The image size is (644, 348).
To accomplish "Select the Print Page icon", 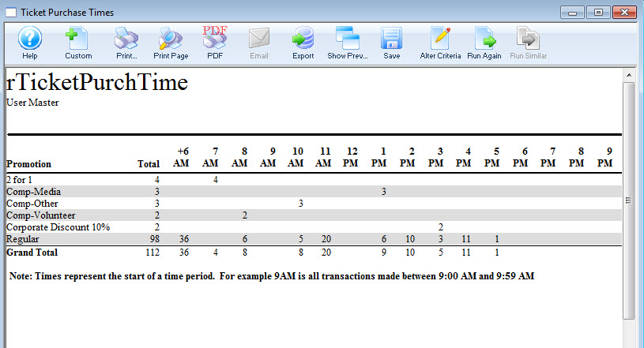I will [x=171, y=38].
